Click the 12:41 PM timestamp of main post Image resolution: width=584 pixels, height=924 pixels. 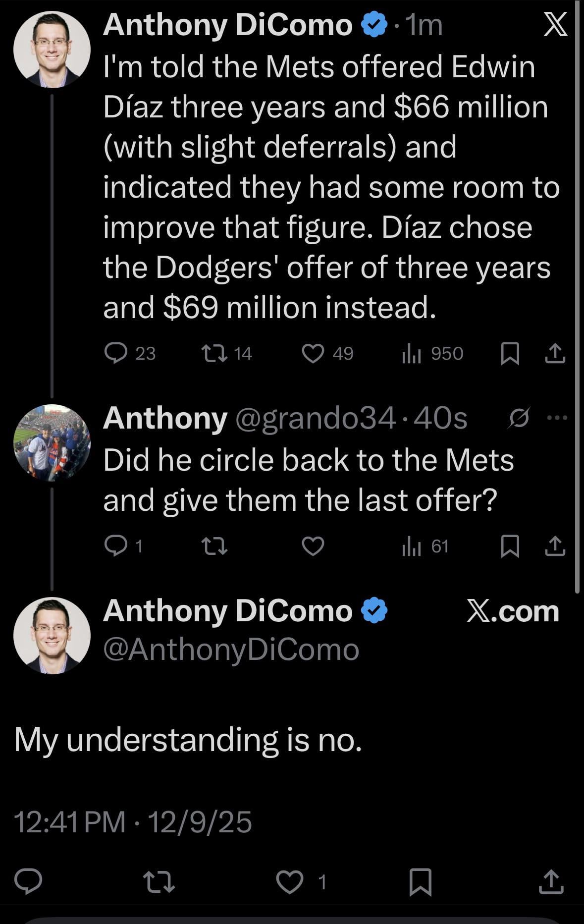coord(69,822)
